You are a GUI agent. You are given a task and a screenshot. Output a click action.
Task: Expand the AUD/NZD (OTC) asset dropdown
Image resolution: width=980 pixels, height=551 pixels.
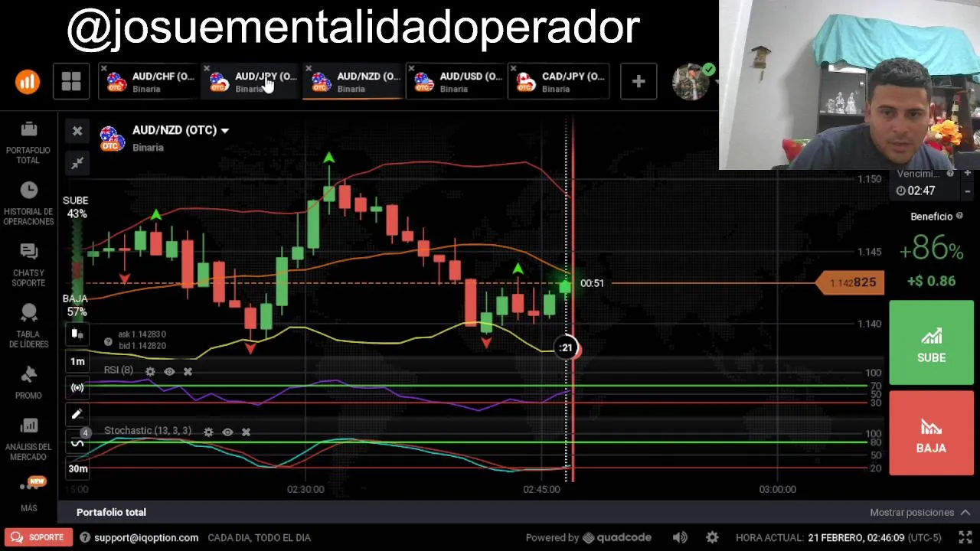point(181,130)
